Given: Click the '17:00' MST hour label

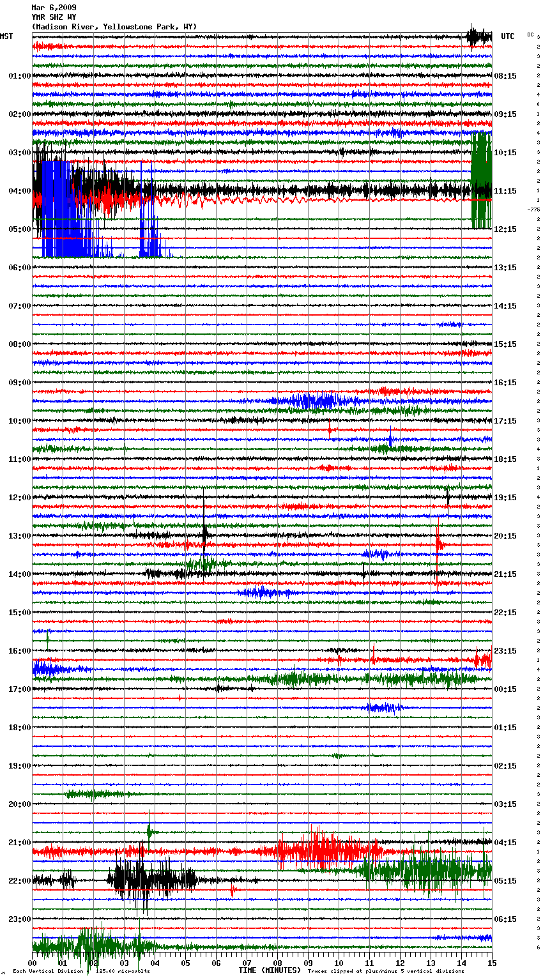Looking at the screenshot, I should tap(19, 689).
